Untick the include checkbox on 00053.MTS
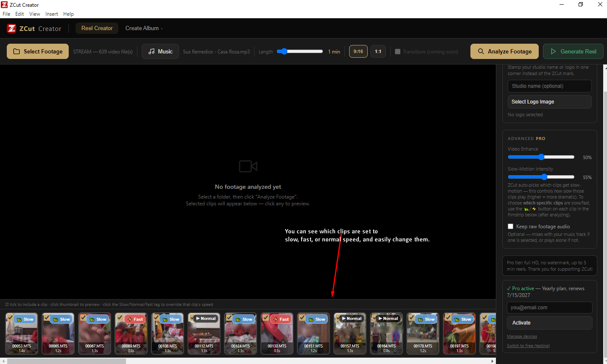The width and height of the screenshot is (607, 364). (10, 317)
